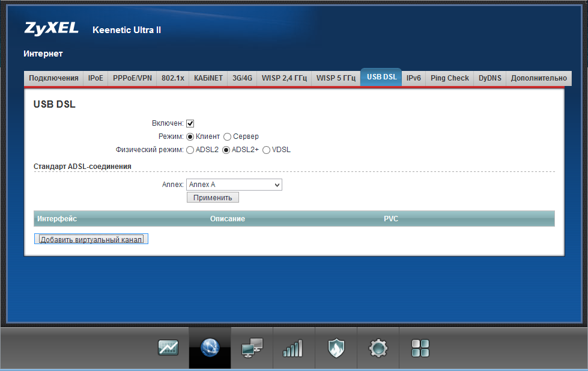Viewport: 588px width, 371px height.
Task: Open the applications grid icon
Action: (420, 348)
